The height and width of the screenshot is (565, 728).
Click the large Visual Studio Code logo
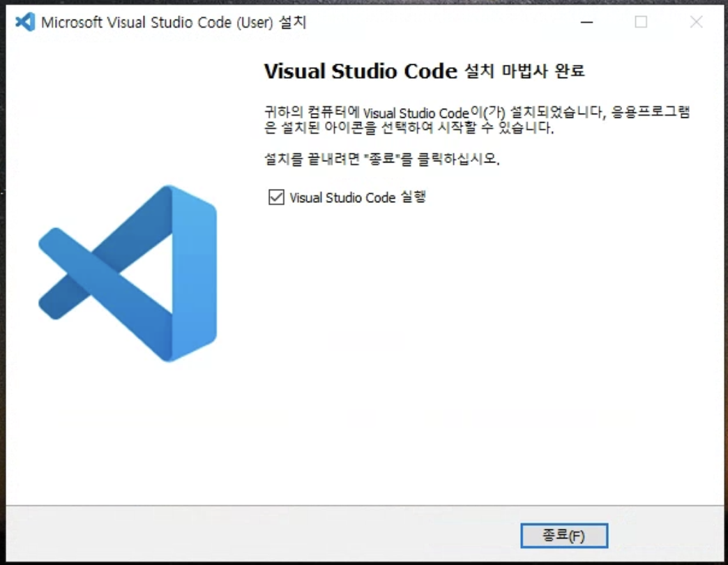click(x=128, y=273)
